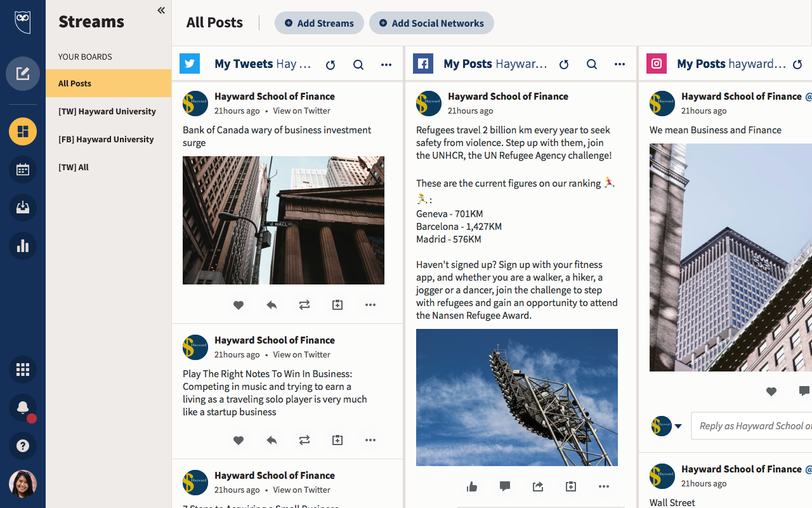Open the Hootsuite owl logo home
812x508 pixels.
[x=23, y=22]
